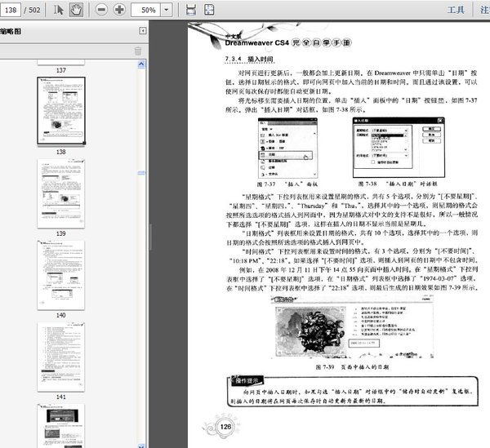The image size is (490, 448).
Task: Click the thumbnail scrollbar position marker
Action: pos(141,173)
